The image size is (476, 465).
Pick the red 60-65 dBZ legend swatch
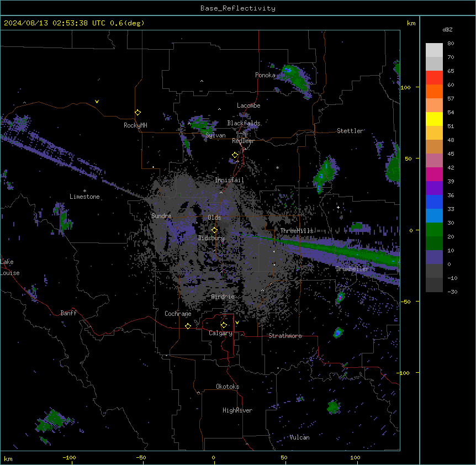pyautogui.click(x=434, y=78)
